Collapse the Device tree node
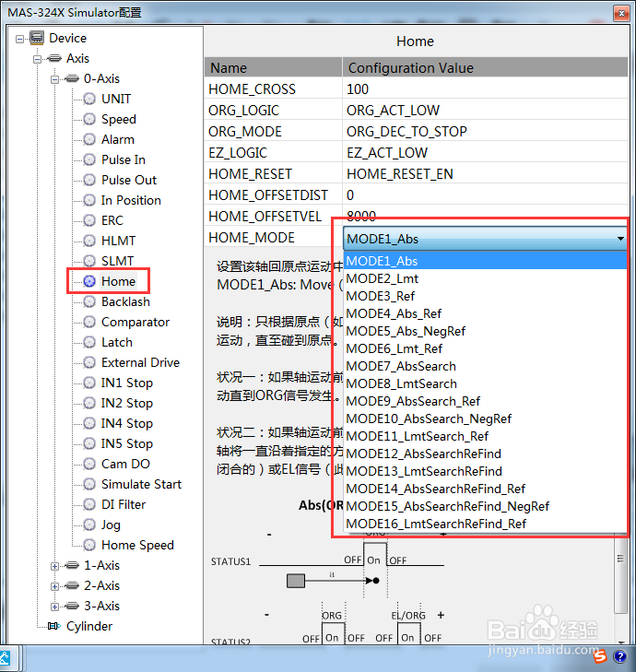This screenshot has width=636, height=672. click(19, 40)
